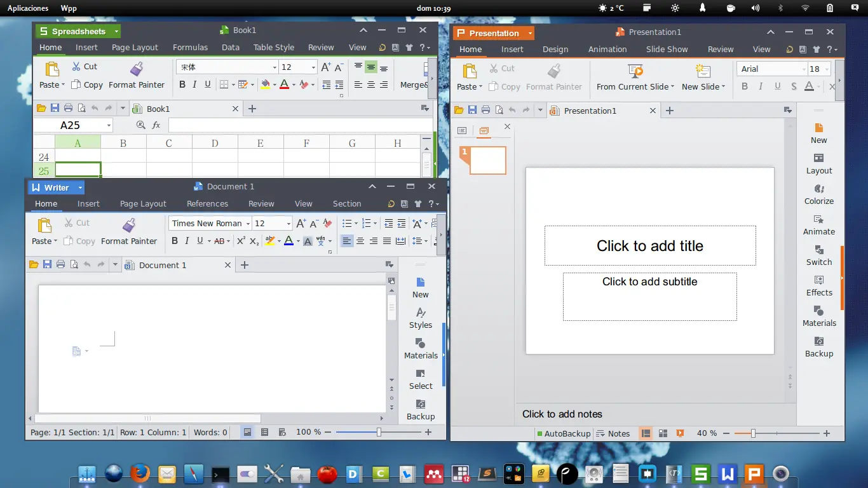
Task: Click the New Slide icon in Presentation
Action: (703, 71)
